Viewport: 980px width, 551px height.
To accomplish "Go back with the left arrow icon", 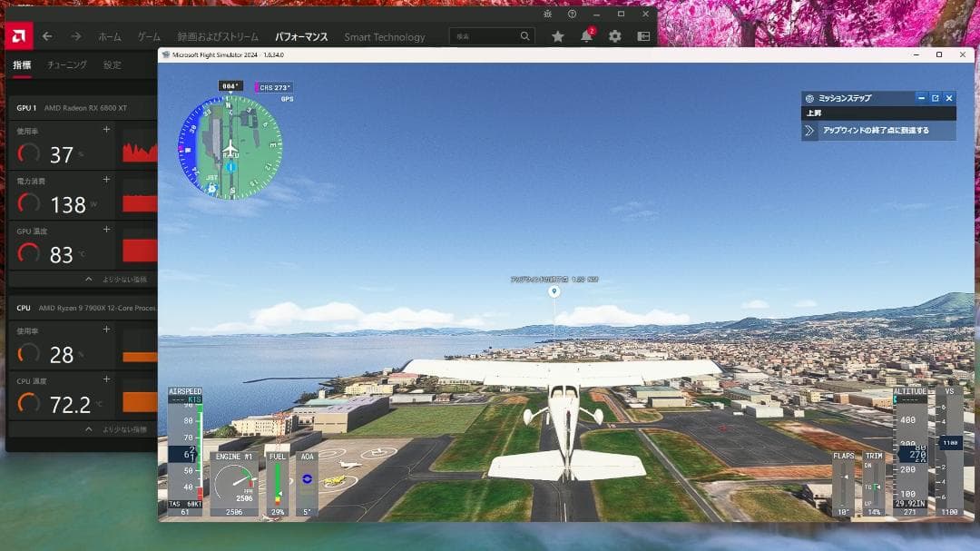I will pos(47,36).
